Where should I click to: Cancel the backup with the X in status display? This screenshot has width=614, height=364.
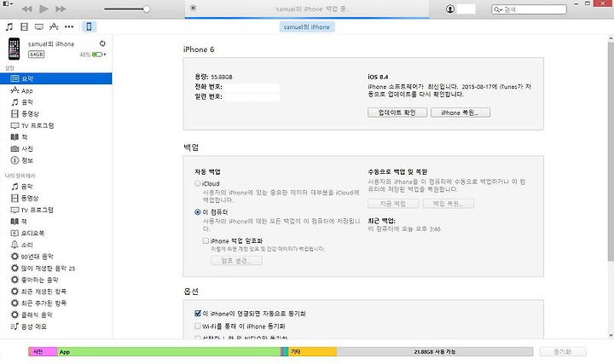[193, 8]
